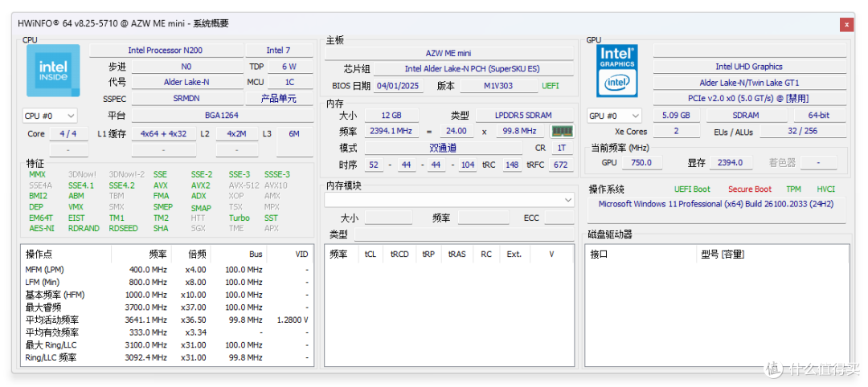Viewport: 868px width, 387px height.
Task: Select the 平均有效频率 average effective clock row
Action: (167, 333)
